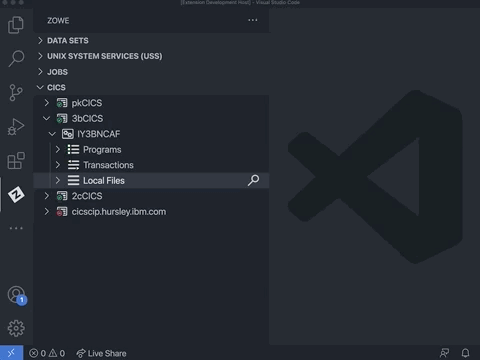Select the 3bCICS tree label
Viewport: 480px width, 360px height.
[x=87, y=118]
